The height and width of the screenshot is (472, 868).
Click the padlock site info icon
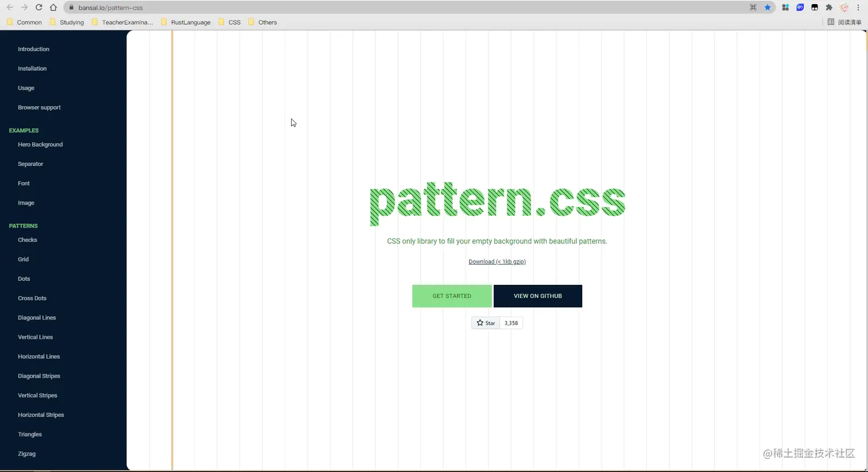click(71, 7)
